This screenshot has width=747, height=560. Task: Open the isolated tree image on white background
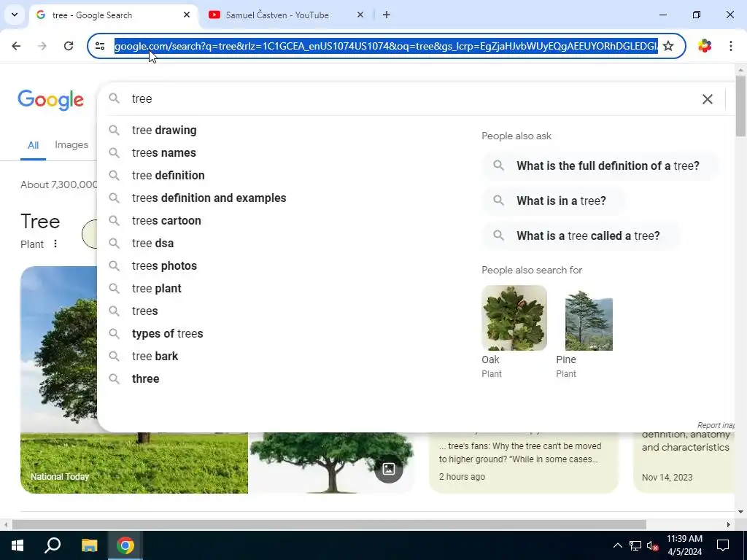(x=332, y=462)
